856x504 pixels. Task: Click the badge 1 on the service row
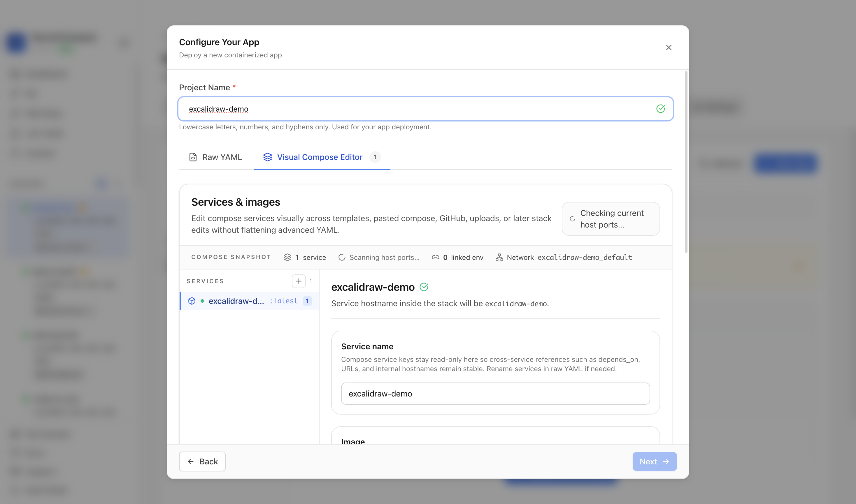[307, 301]
